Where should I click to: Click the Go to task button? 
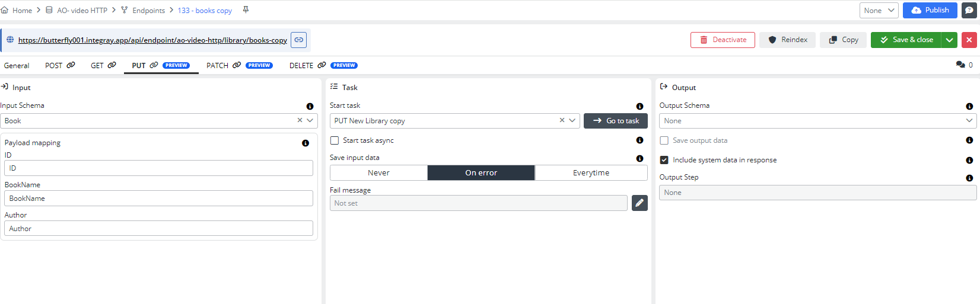(x=616, y=120)
